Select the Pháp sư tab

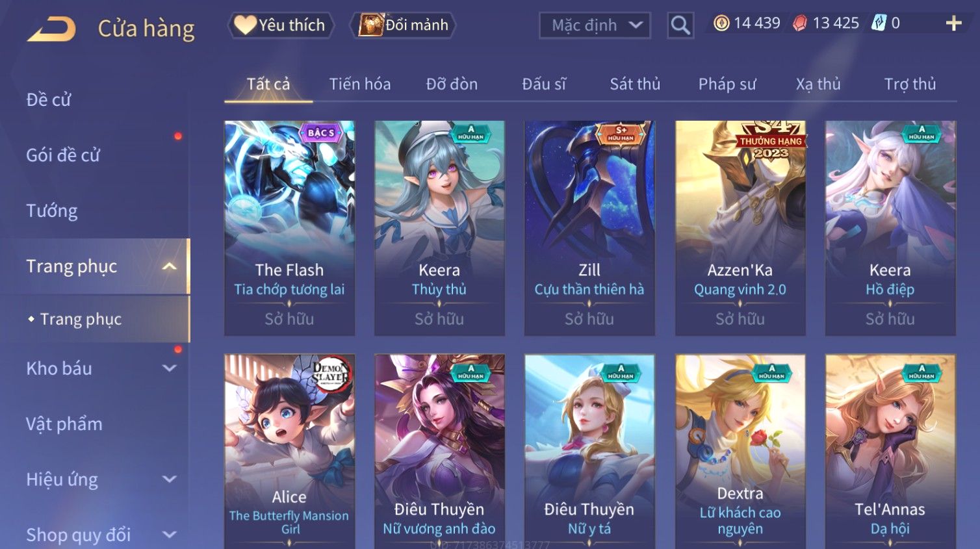(x=727, y=84)
